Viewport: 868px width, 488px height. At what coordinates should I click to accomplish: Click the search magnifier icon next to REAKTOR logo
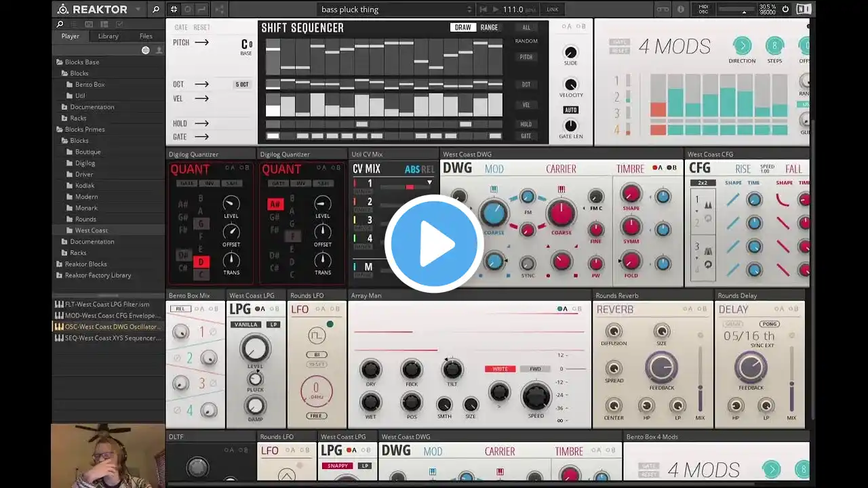click(156, 9)
